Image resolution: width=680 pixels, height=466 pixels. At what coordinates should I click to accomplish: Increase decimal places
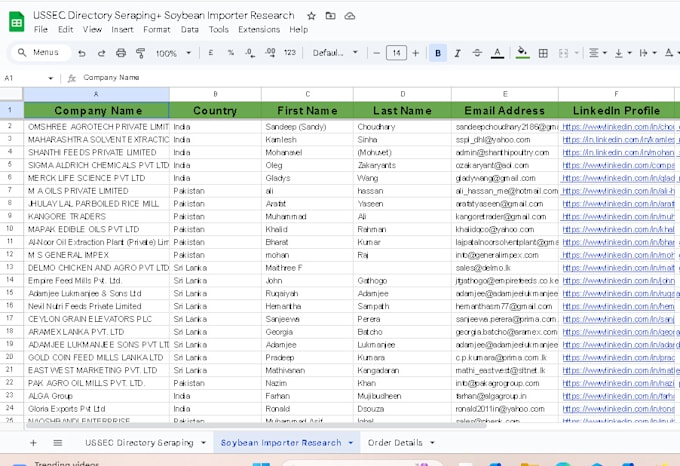270,53
